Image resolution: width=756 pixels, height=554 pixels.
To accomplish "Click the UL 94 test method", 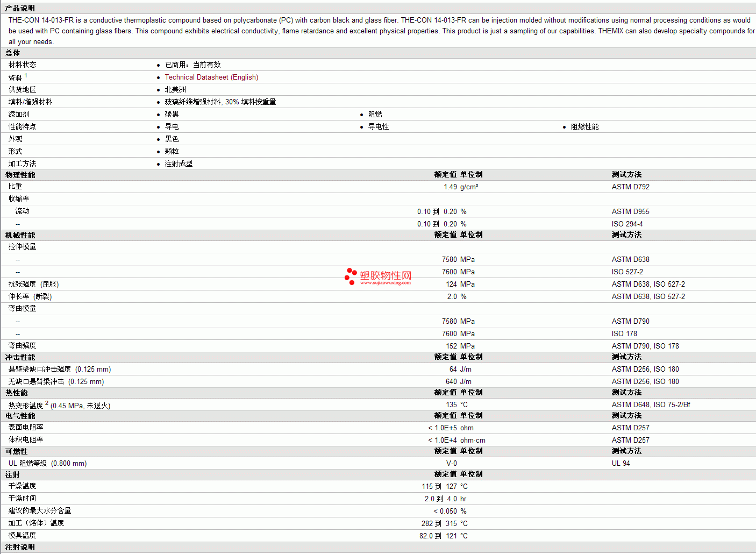I will click(621, 463).
